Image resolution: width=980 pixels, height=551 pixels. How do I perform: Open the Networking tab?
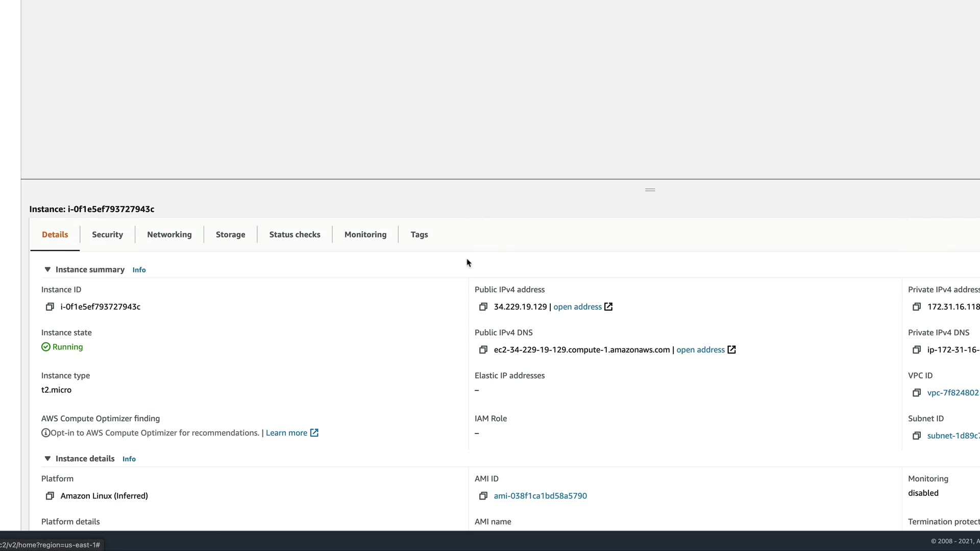[x=169, y=235]
